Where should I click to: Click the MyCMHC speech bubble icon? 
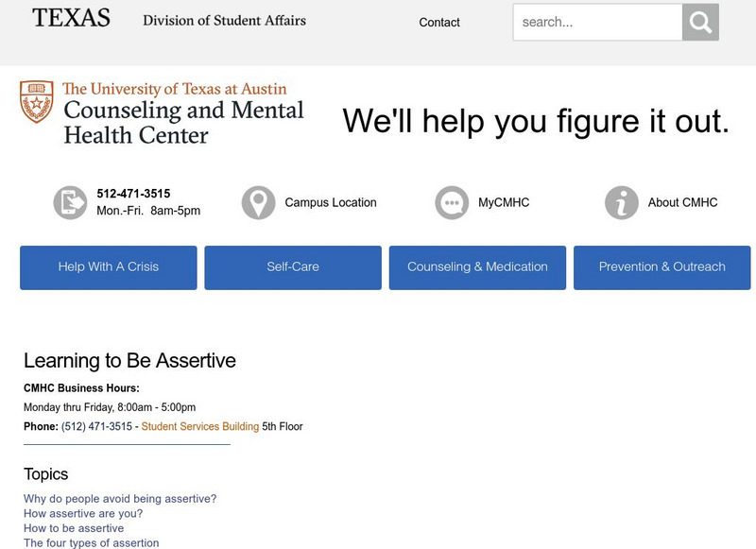point(450,201)
